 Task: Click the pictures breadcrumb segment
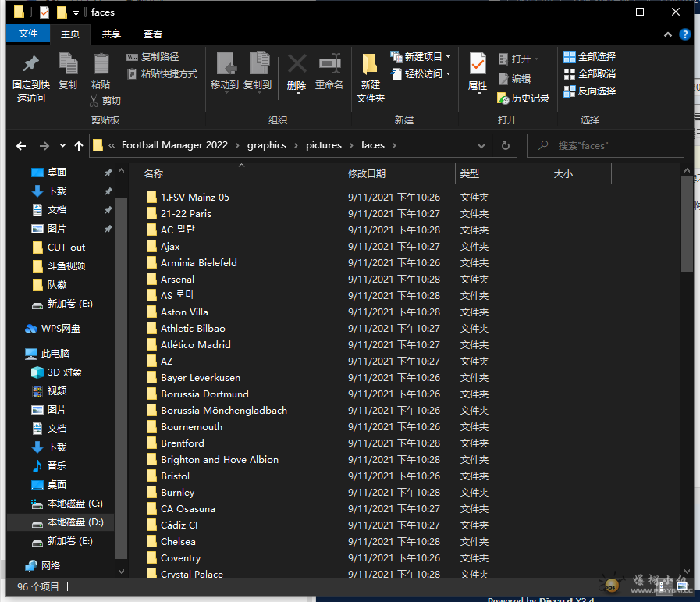324,145
